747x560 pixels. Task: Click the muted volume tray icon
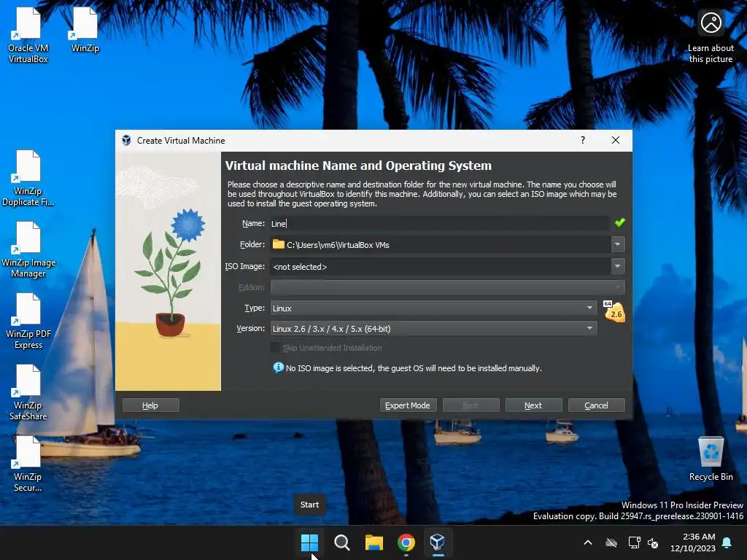pos(653,542)
